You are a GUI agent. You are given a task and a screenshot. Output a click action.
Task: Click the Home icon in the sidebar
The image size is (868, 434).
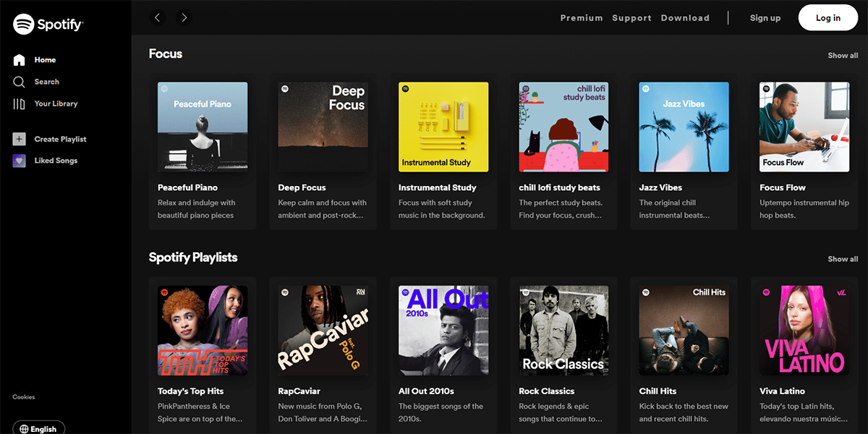[20, 60]
